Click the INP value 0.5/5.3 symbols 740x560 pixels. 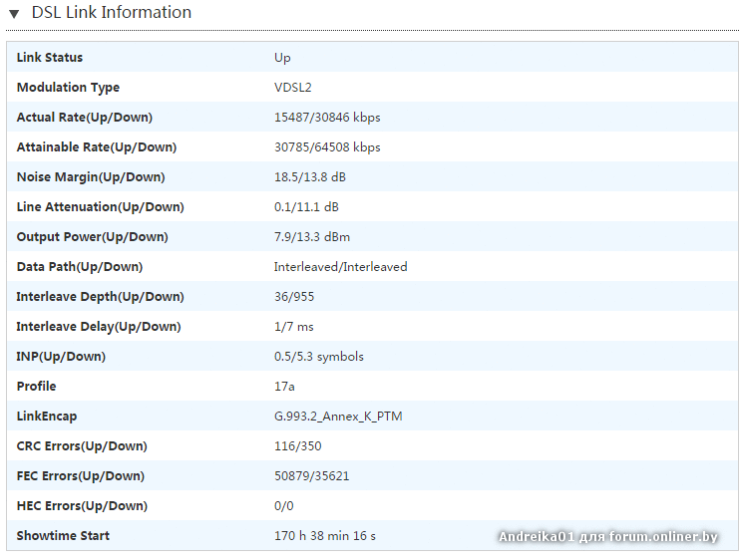[x=318, y=357]
